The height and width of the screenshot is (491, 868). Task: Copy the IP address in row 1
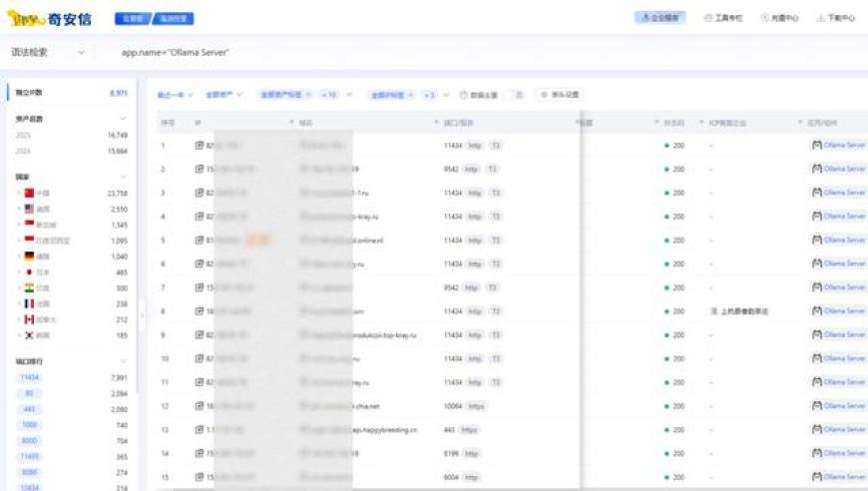(x=200, y=146)
